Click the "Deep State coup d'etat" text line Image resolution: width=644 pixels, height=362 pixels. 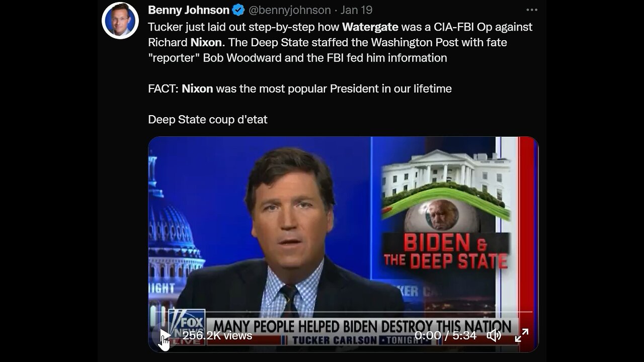point(208,120)
